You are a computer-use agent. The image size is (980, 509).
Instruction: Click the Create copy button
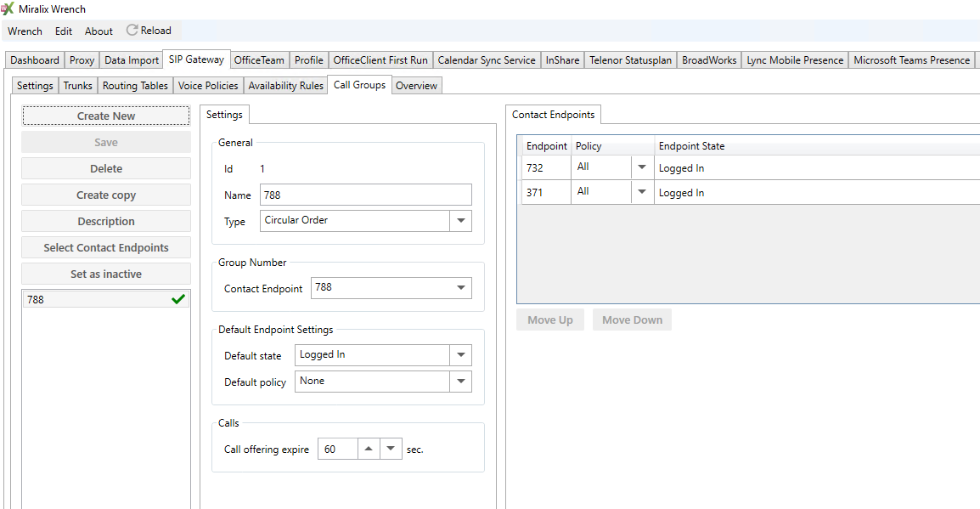tap(106, 195)
